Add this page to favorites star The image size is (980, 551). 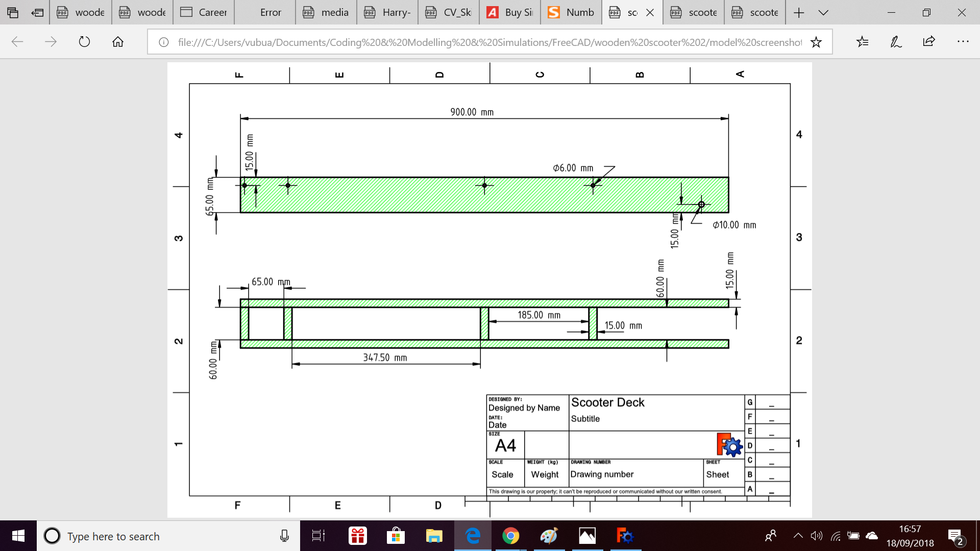click(x=816, y=42)
